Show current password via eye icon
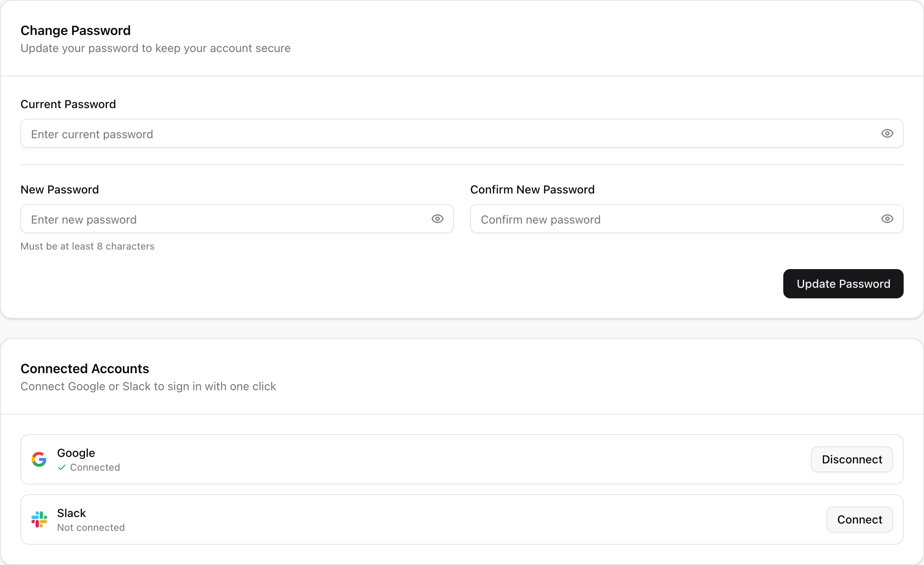Image resolution: width=924 pixels, height=565 pixels. tap(887, 134)
